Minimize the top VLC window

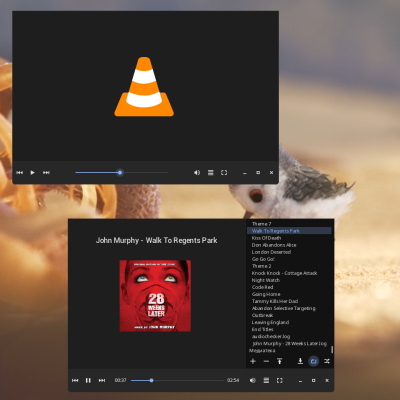(245, 173)
